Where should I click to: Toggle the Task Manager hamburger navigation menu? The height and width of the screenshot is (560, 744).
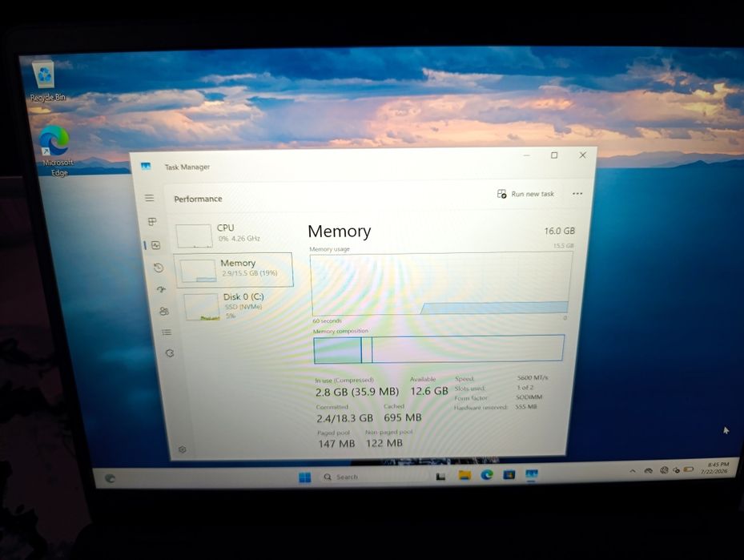click(150, 198)
